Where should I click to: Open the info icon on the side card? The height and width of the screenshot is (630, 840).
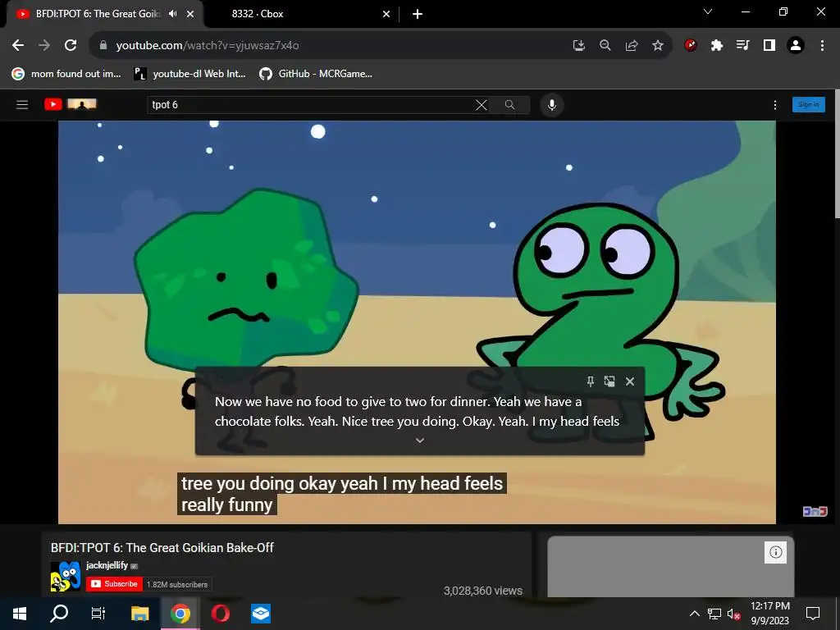775,552
